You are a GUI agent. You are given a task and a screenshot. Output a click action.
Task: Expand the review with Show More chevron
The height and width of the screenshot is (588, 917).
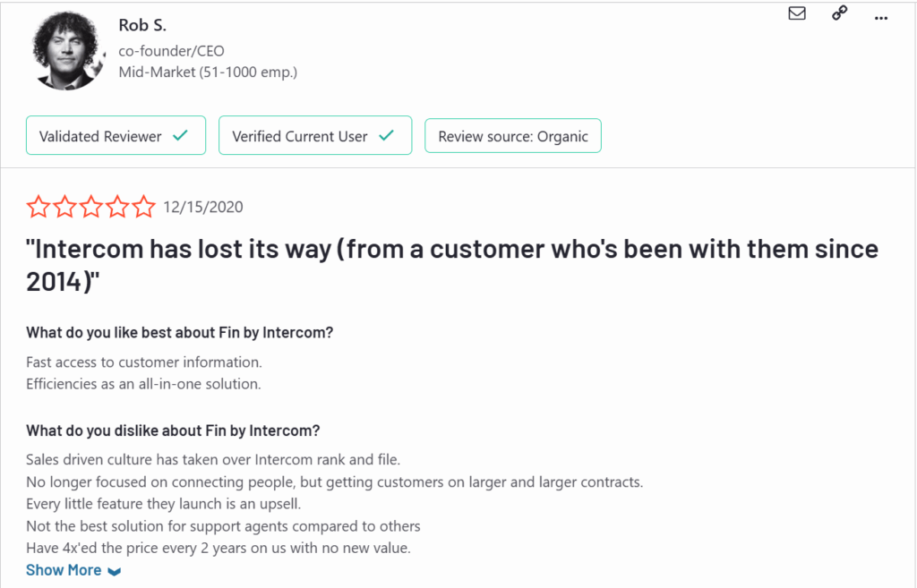[x=113, y=570]
